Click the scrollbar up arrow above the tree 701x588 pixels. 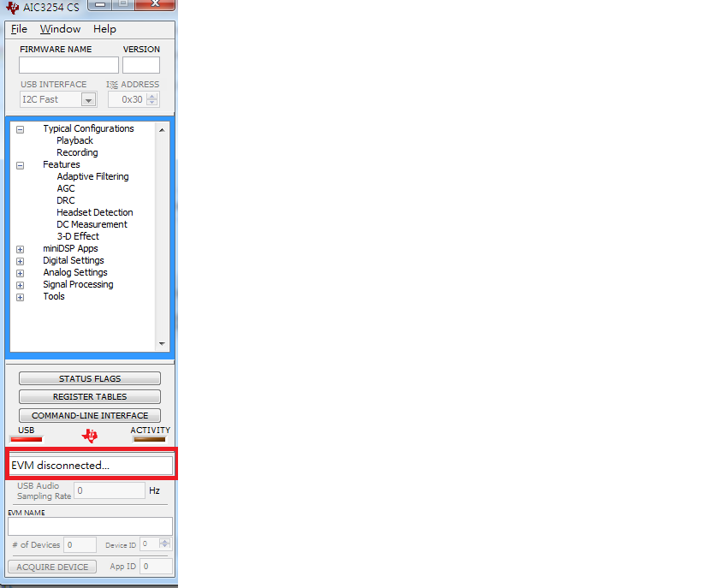[x=162, y=129]
